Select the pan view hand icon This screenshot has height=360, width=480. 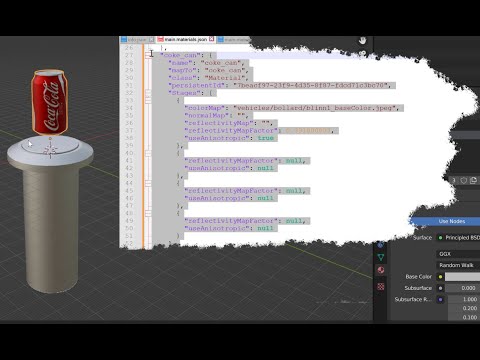(x=363, y=41)
